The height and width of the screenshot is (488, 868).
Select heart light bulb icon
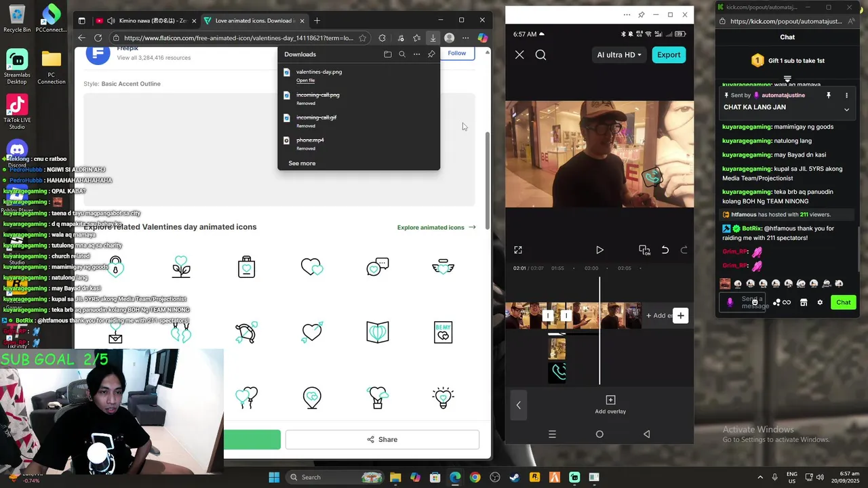point(443,398)
